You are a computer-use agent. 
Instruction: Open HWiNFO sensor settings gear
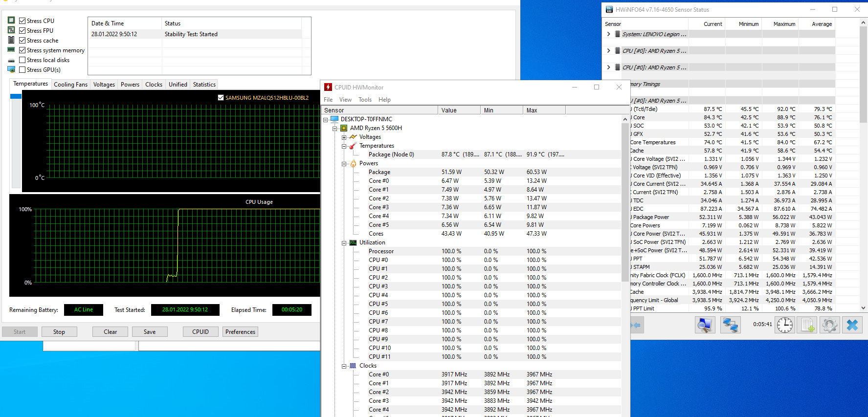click(829, 325)
